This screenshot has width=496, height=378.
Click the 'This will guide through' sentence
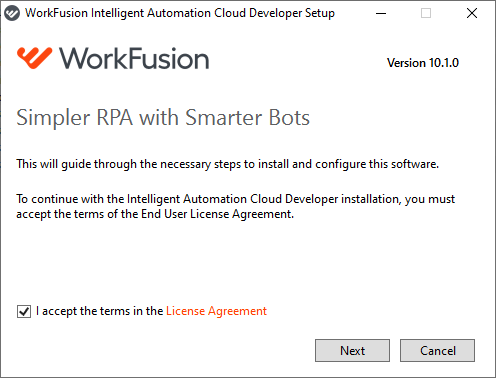pyautogui.click(x=227, y=164)
